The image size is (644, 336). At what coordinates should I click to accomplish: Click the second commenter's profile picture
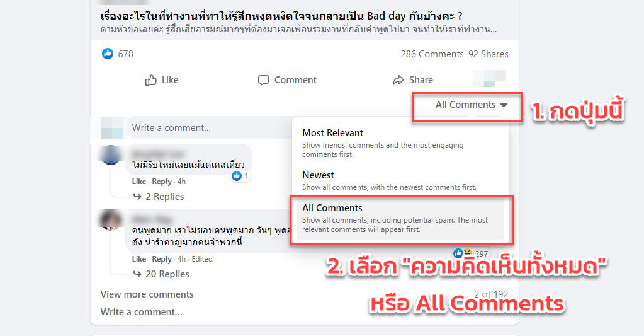(x=111, y=220)
